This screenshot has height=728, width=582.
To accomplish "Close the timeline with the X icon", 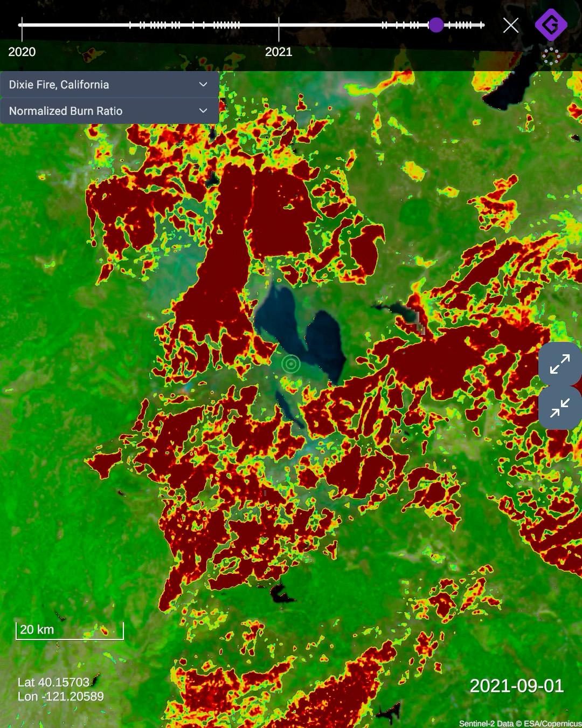I will coord(511,25).
